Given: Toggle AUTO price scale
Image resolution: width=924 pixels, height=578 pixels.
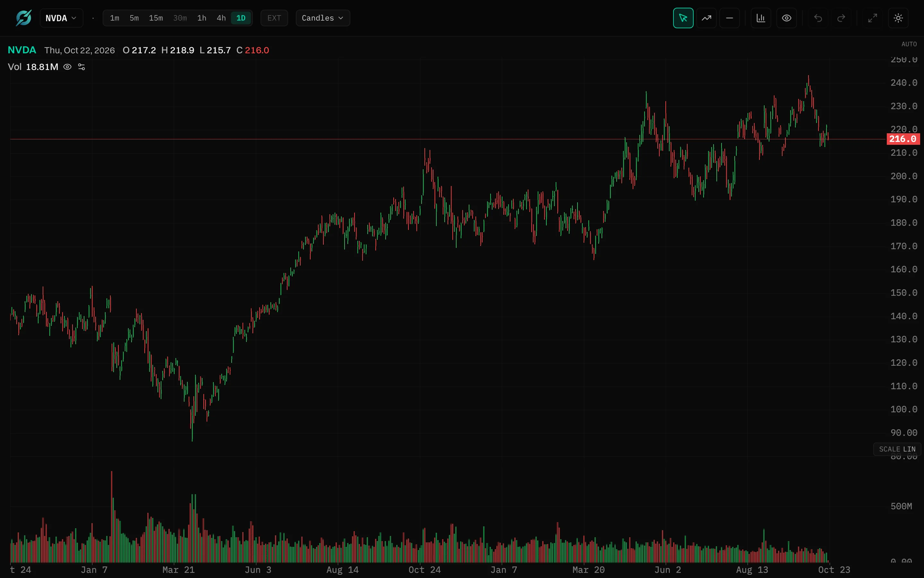Looking at the screenshot, I should pos(909,44).
